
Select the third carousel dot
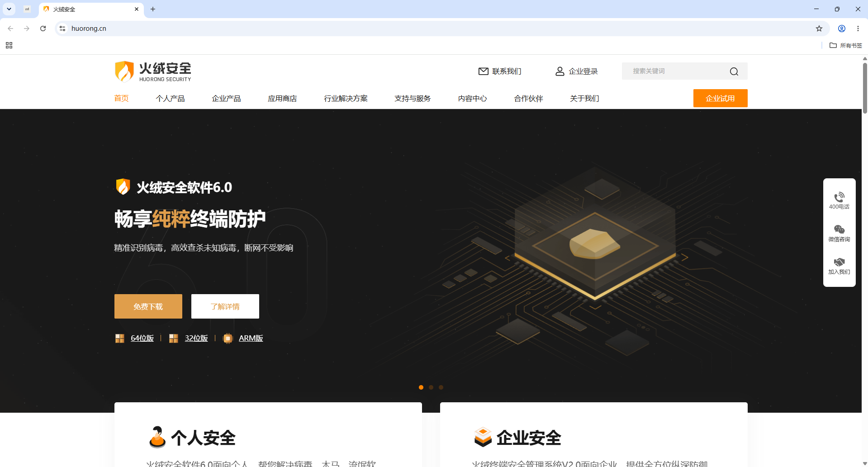point(441,387)
